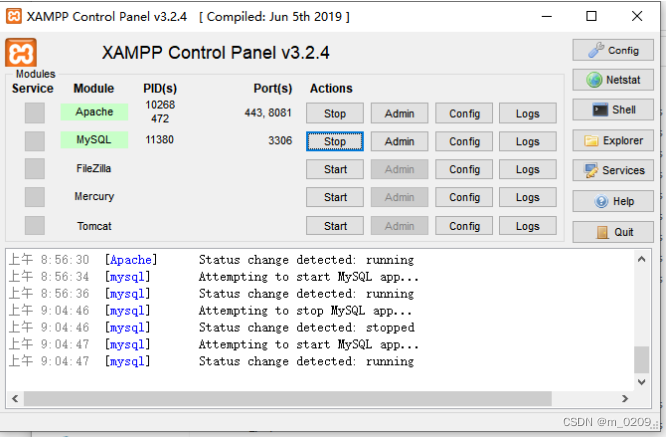
Task: Close the XAMPP window
Action: click(637, 17)
